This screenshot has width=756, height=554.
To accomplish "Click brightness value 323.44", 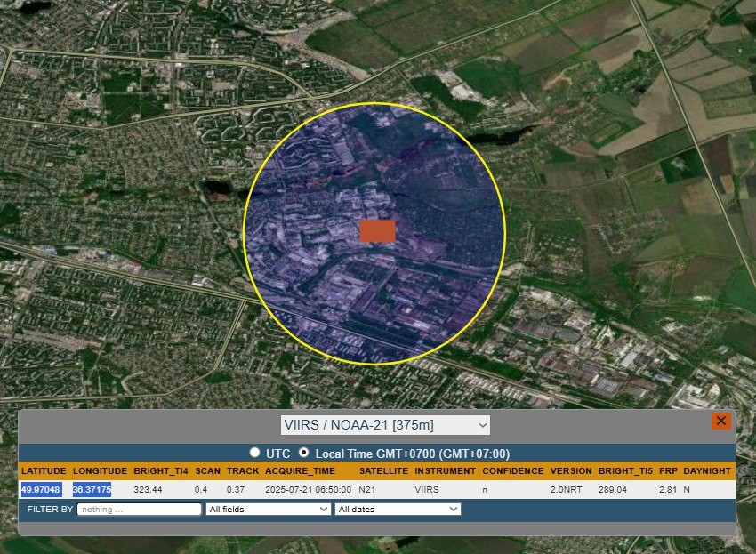I will [148, 489].
